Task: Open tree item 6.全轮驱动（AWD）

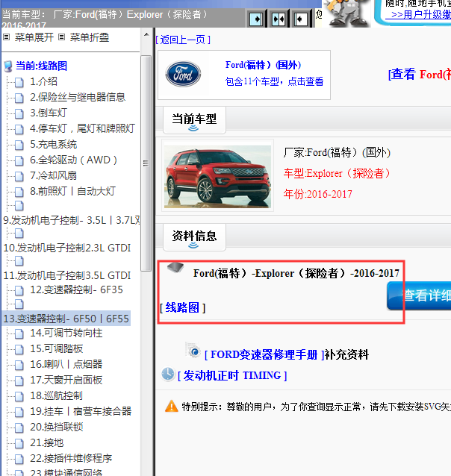Action: (73, 160)
